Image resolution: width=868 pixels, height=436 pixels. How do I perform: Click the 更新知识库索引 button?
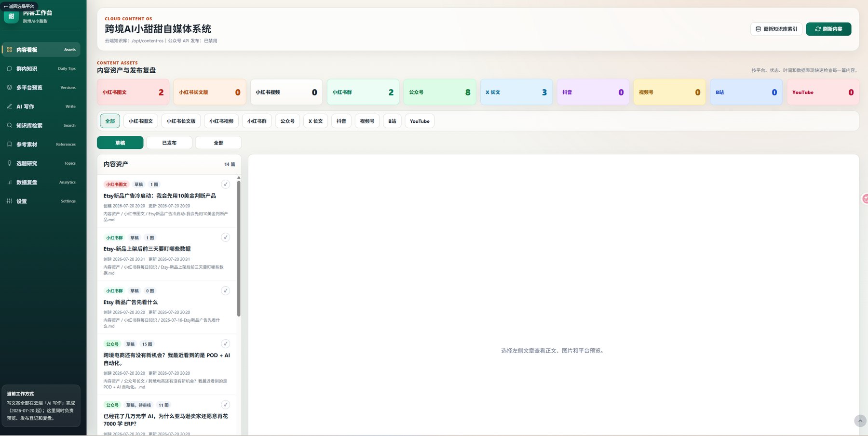coord(776,29)
